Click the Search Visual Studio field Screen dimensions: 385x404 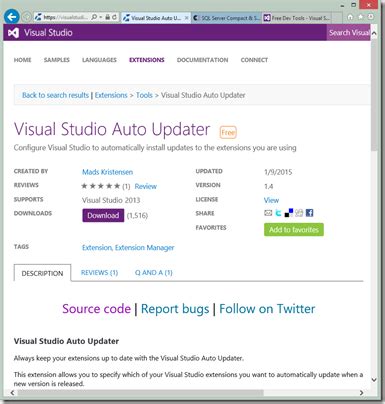(x=348, y=33)
